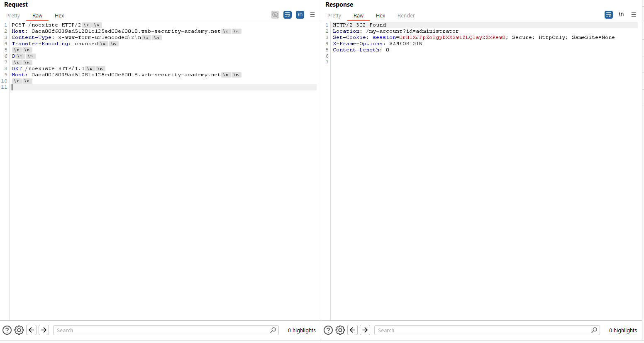644x343 pixels.
Task: Open Request panel hamburger options menu
Action: point(312,15)
